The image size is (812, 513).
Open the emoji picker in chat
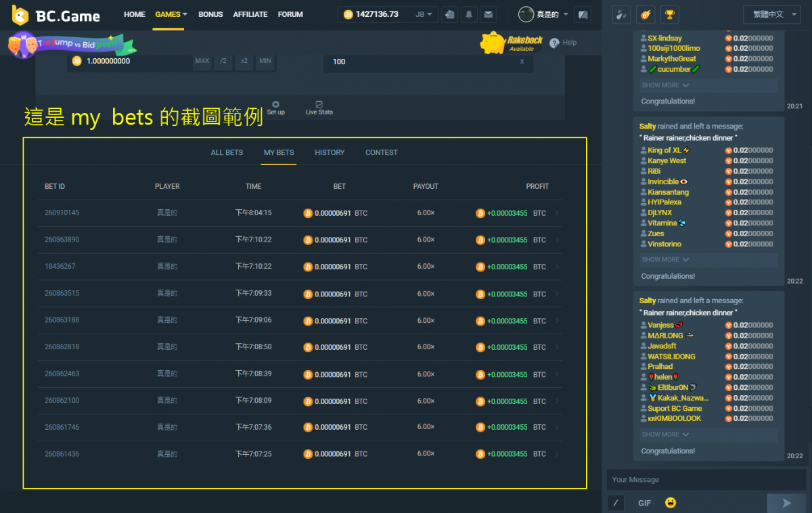click(671, 503)
